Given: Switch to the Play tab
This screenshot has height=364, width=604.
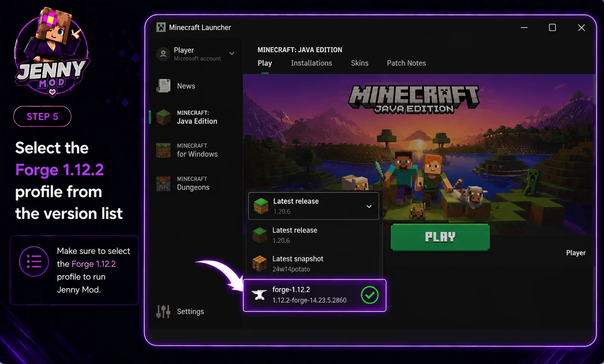Looking at the screenshot, I should tap(265, 63).
